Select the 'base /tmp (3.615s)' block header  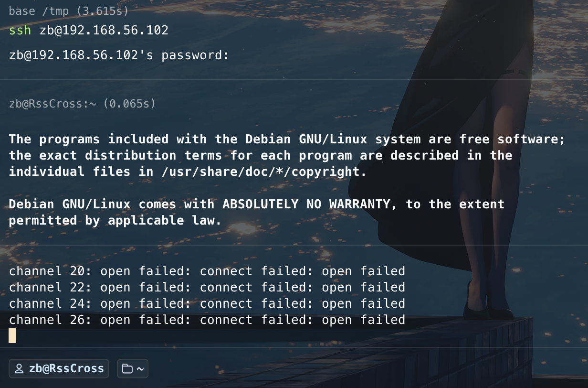click(68, 11)
